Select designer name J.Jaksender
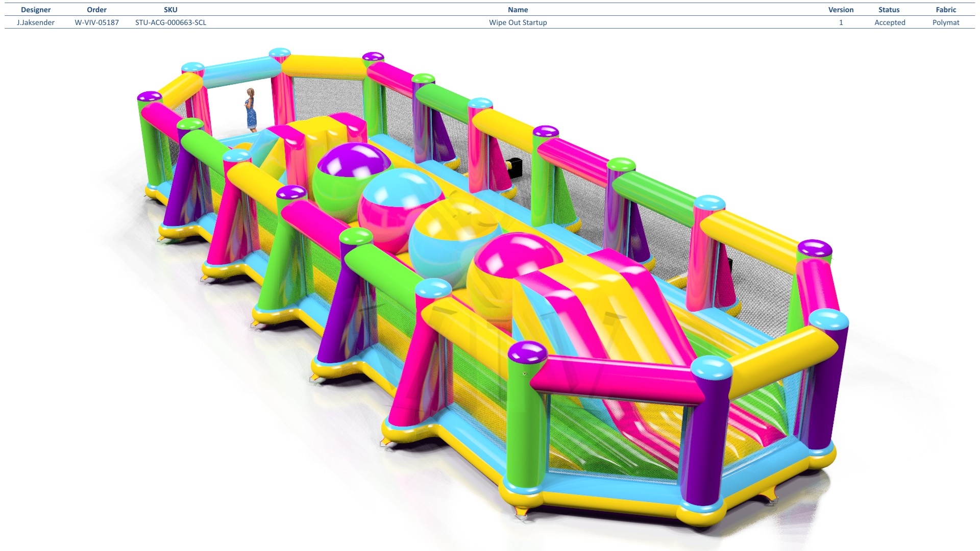 tap(36, 22)
